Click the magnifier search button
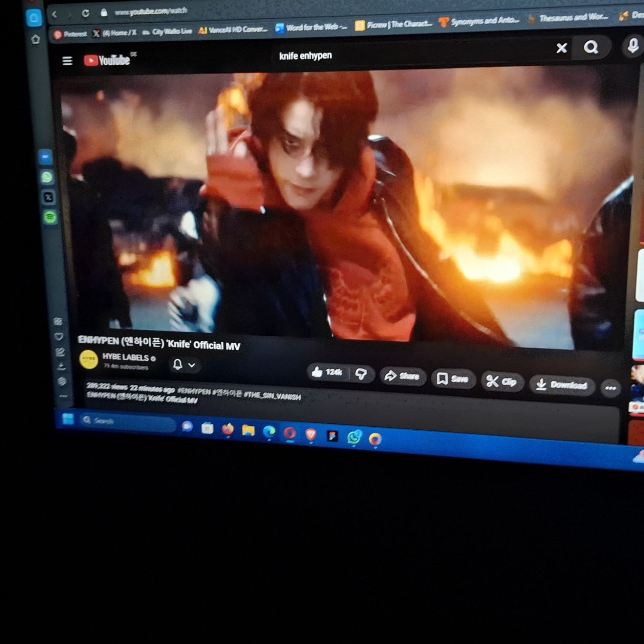The width and height of the screenshot is (644, 644). [x=591, y=47]
